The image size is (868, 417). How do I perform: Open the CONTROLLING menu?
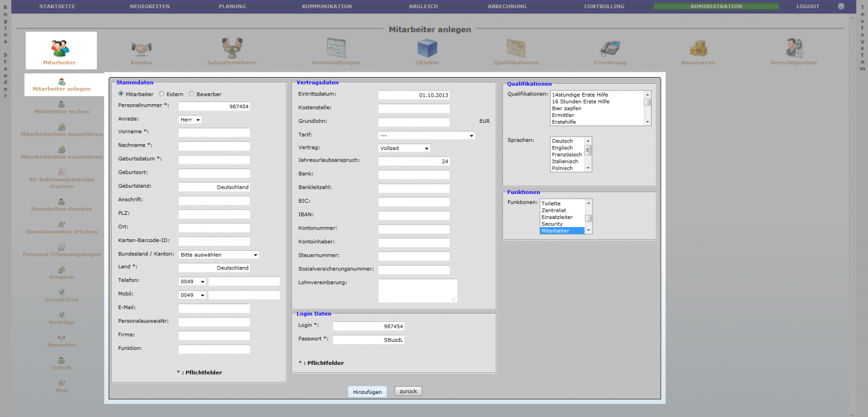coord(604,6)
